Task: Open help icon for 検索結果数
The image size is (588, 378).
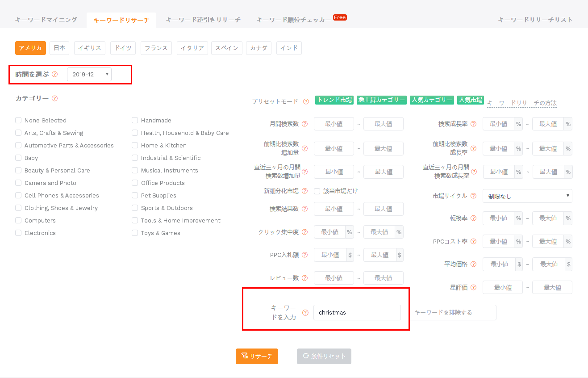Action: 304,209
